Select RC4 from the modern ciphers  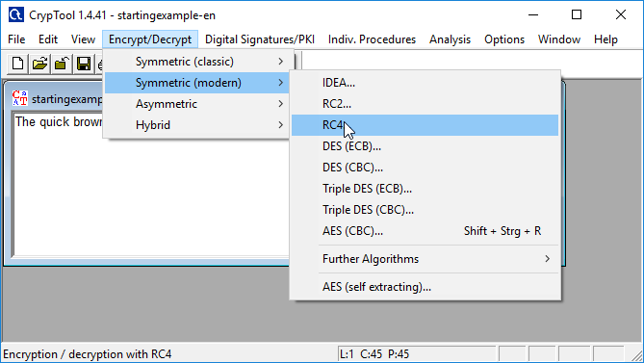(425, 125)
